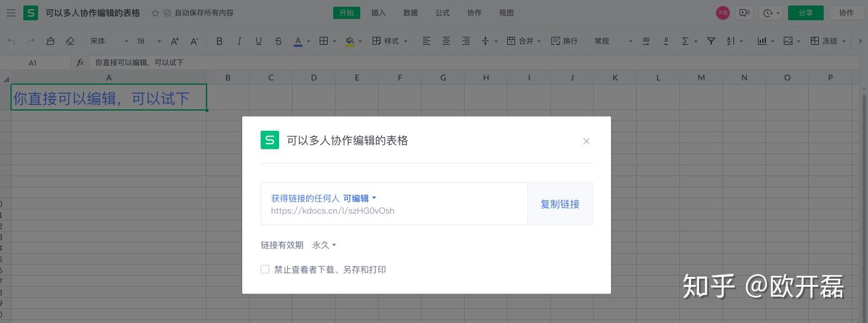Click the filter funnel icon
Viewport: 868px width, 323px height.
[711, 41]
